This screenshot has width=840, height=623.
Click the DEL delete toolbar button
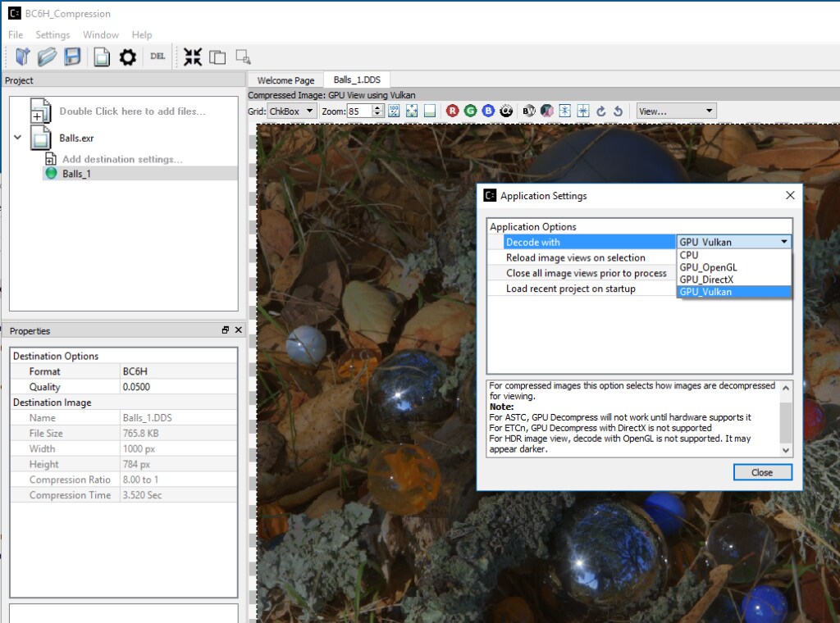point(157,57)
